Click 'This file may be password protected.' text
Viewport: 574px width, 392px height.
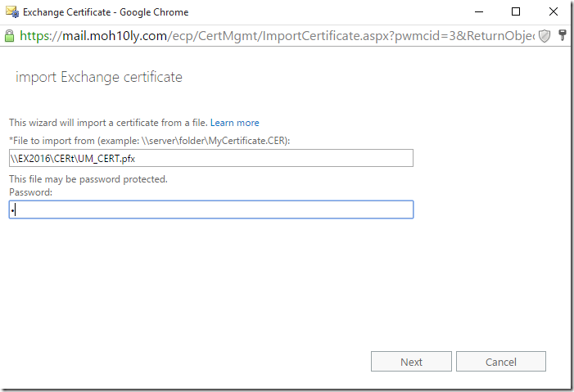click(88, 179)
